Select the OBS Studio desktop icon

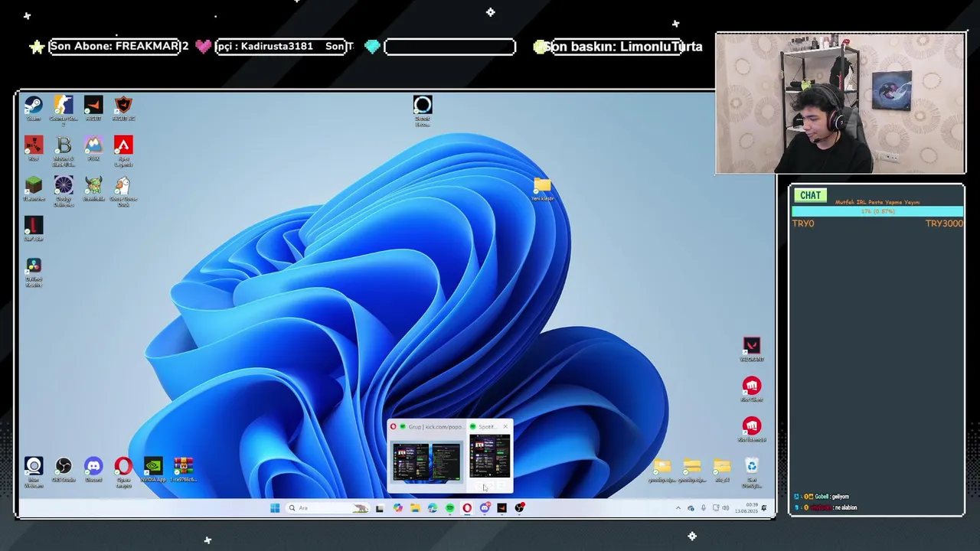point(64,470)
